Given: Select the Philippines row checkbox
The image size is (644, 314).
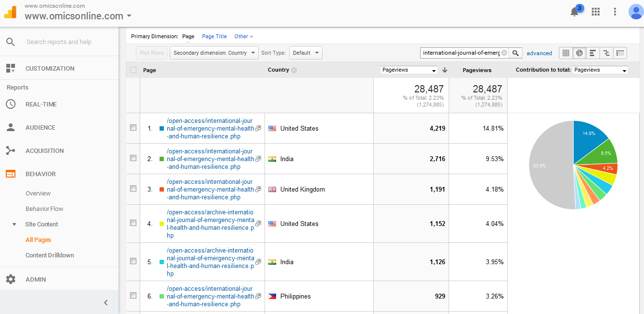Looking at the screenshot, I should click(133, 296).
